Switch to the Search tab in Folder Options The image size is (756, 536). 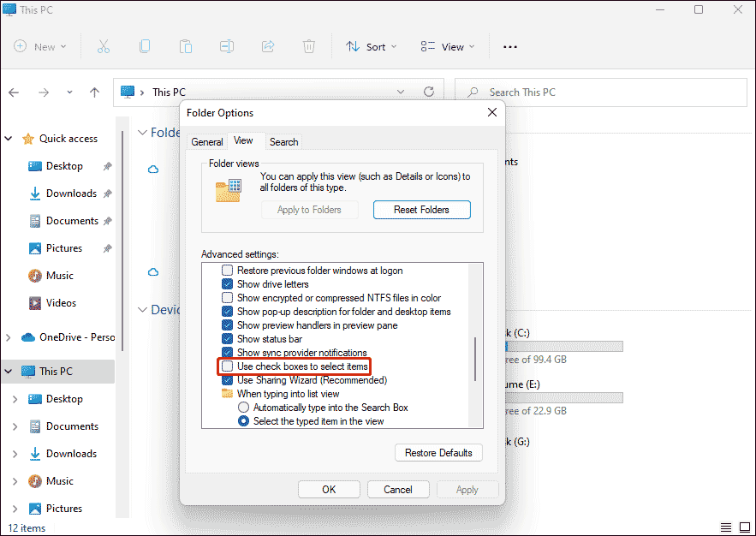(283, 140)
